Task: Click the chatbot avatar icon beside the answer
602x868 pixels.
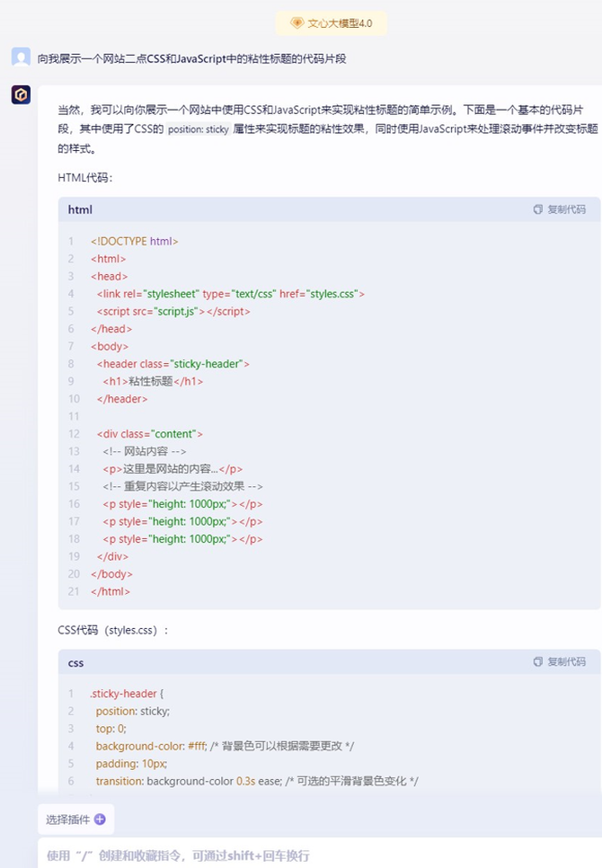Action: pos(21,94)
